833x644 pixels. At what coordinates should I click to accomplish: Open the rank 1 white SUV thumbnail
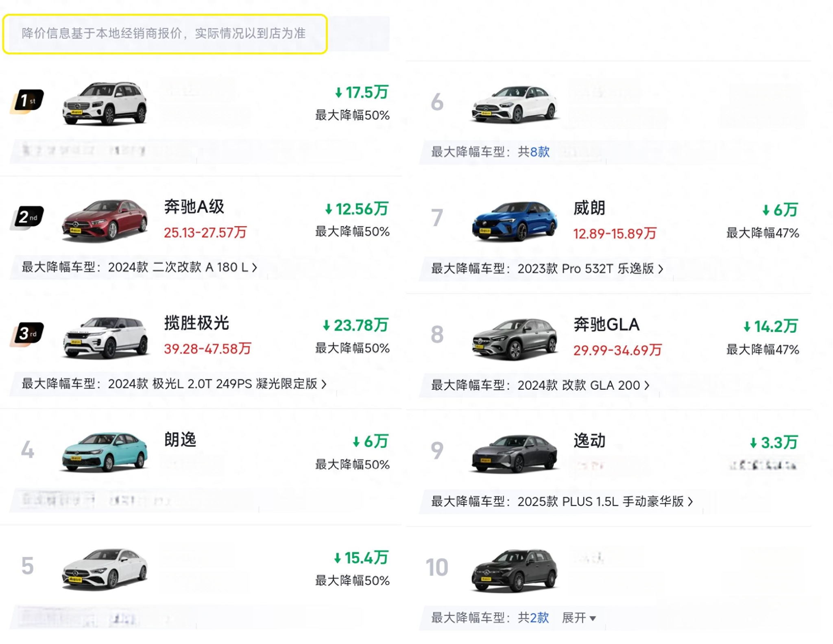[x=105, y=103]
